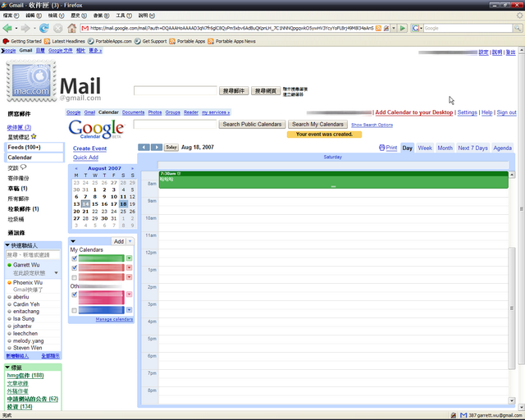This screenshot has height=420, width=525.
Task: Click the Create Event link
Action: point(89,148)
